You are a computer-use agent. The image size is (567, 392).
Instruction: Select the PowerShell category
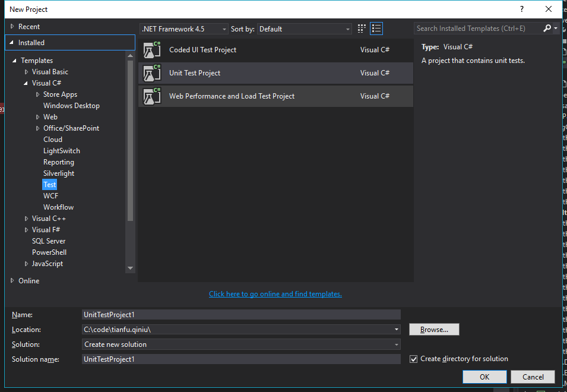coord(49,252)
